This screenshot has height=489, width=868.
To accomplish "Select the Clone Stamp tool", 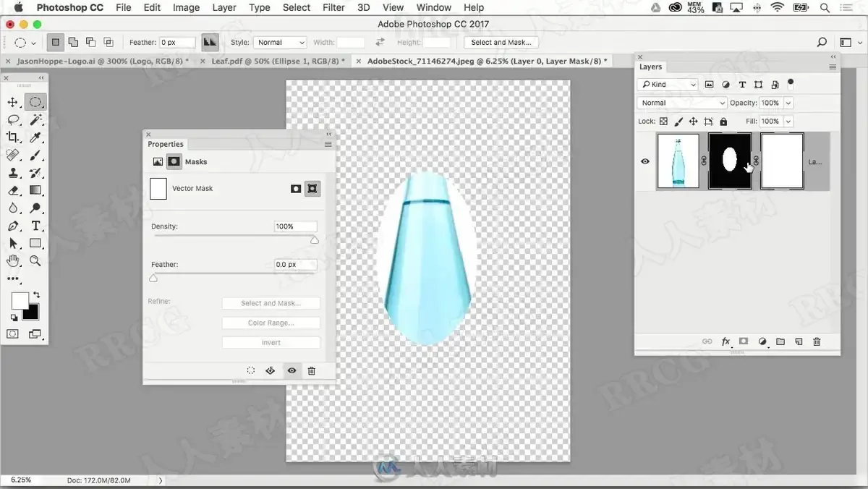I will pyautogui.click(x=13, y=172).
